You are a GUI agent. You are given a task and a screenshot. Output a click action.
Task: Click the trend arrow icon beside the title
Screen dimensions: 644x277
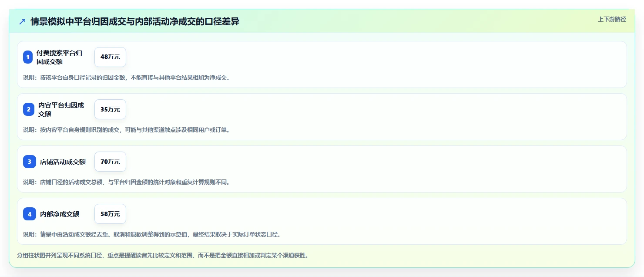pyautogui.click(x=22, y=22)
